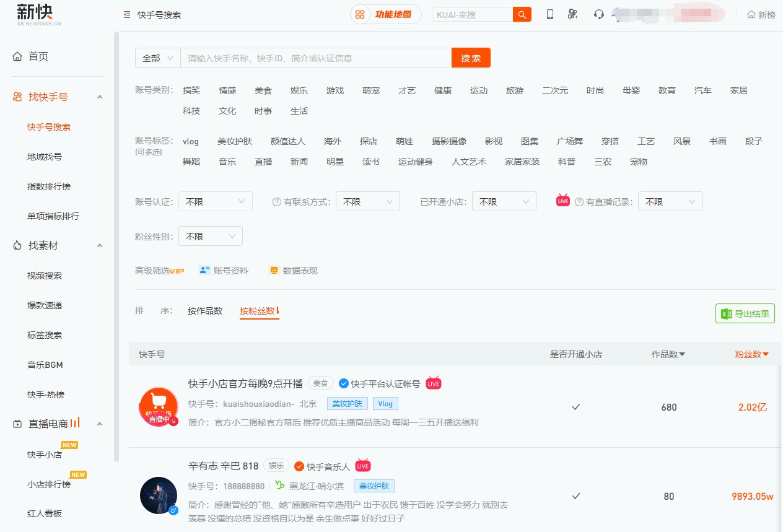Screen dimensions: 783x532
Task: Select the 搞笑 account category
Action: (191, 90)
